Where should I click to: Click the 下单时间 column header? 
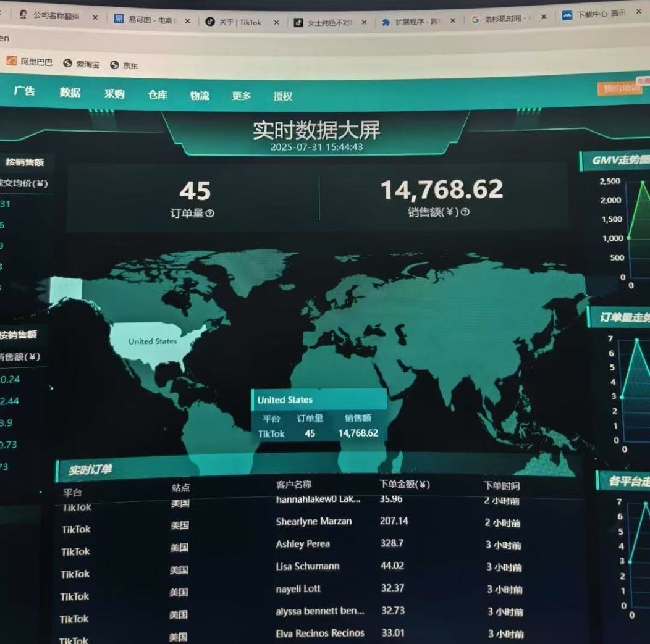[x=502, y=485]
